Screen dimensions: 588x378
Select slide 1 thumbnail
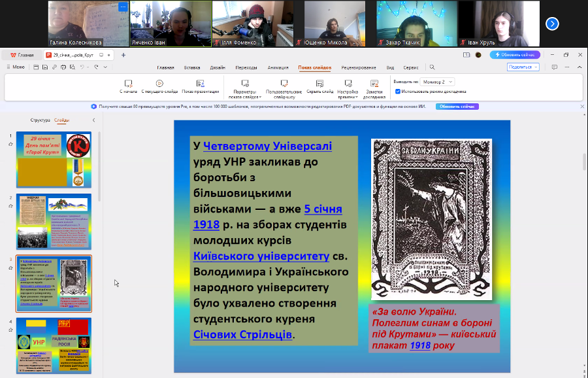click(x=54, y=160)
